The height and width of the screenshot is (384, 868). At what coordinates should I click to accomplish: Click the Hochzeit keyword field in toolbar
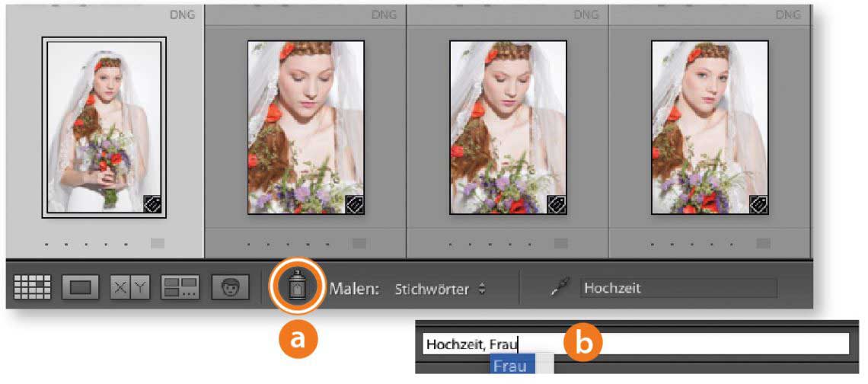tap(678, 288)
